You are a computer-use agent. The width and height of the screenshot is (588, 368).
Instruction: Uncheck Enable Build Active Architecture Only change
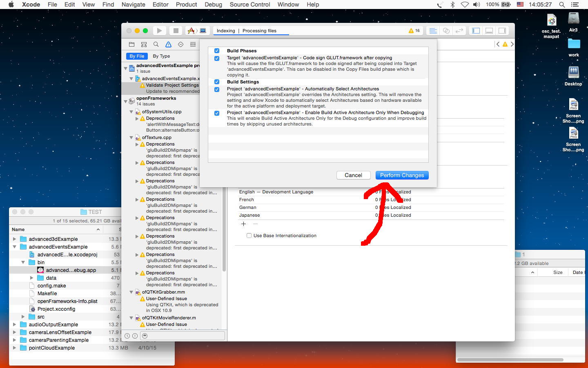(x=217, y=113)
